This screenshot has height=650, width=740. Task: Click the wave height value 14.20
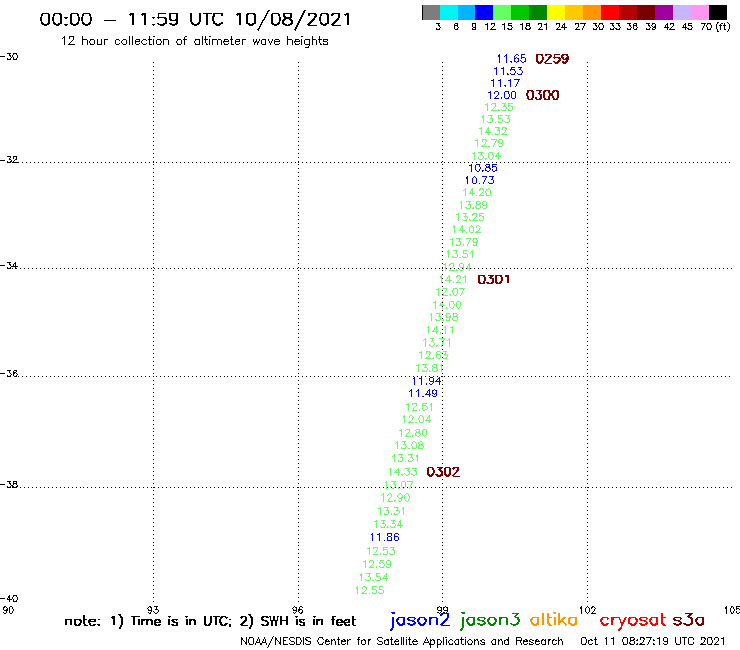point(477,193)
